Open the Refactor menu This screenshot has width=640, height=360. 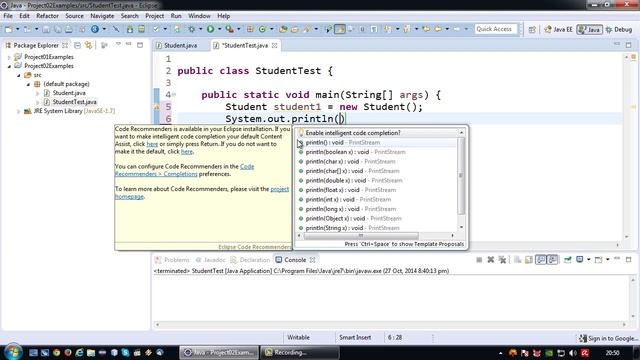pyautogui.click(x=47, y=16)
